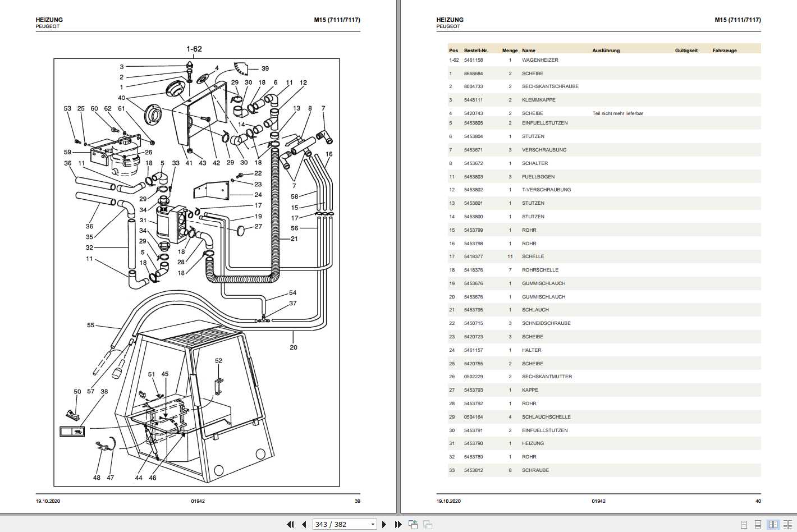The height and width of the screenshot is (532, 797).
Task: Switch to single page view
Action: 744,524
